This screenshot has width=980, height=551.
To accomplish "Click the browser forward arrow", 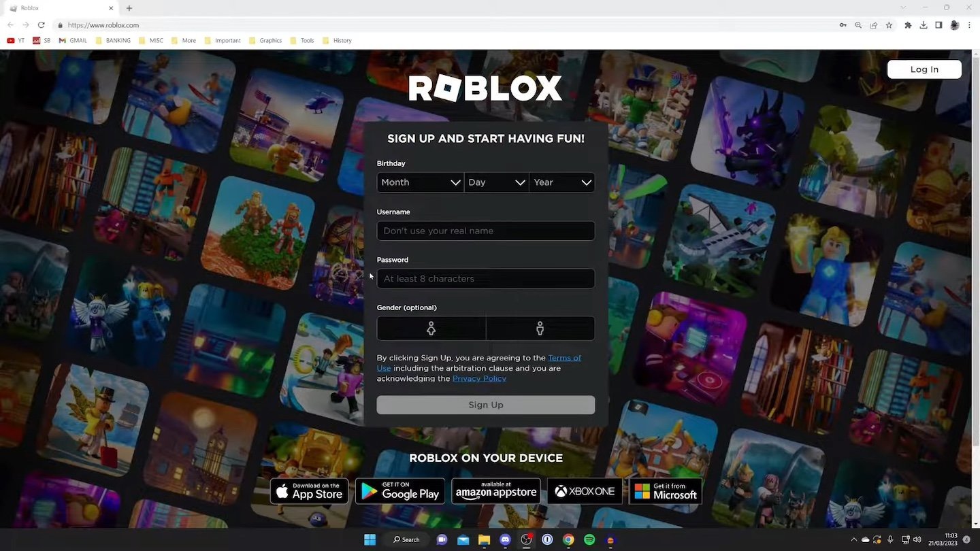I will coord(26,25).
